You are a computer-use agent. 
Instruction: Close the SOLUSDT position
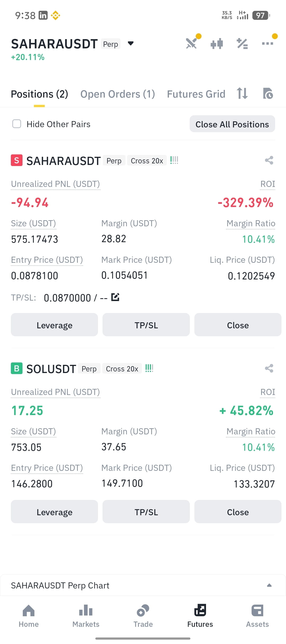[x=238, y=512]
